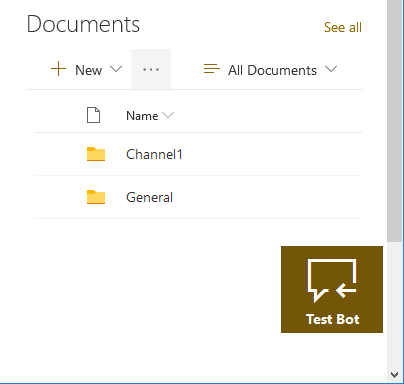This screenshot has width=404, height=384.
Task: Open the ellipsis more options menu
Action: [151, 69]
